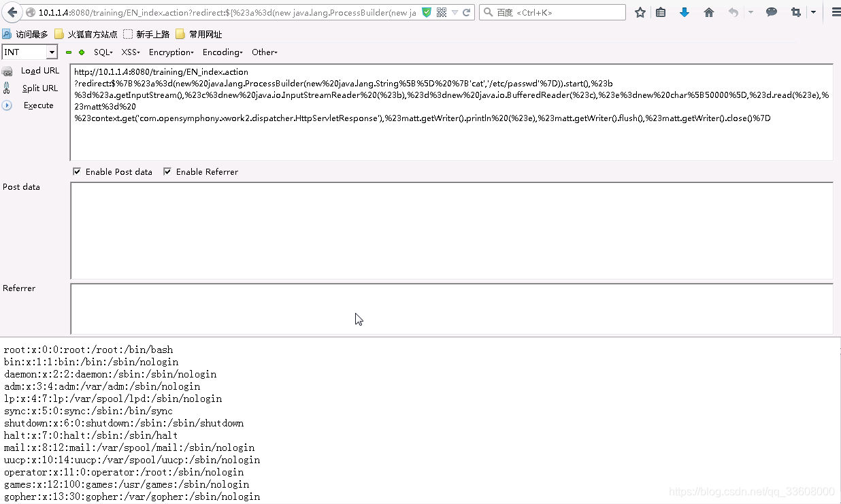Show bookmarks list icon
This screenshot has height=504, width=841.
(x=661, y=12)
